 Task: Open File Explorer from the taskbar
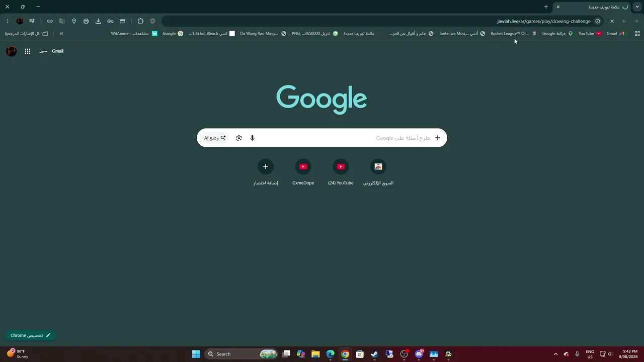(x=315, y=354)
